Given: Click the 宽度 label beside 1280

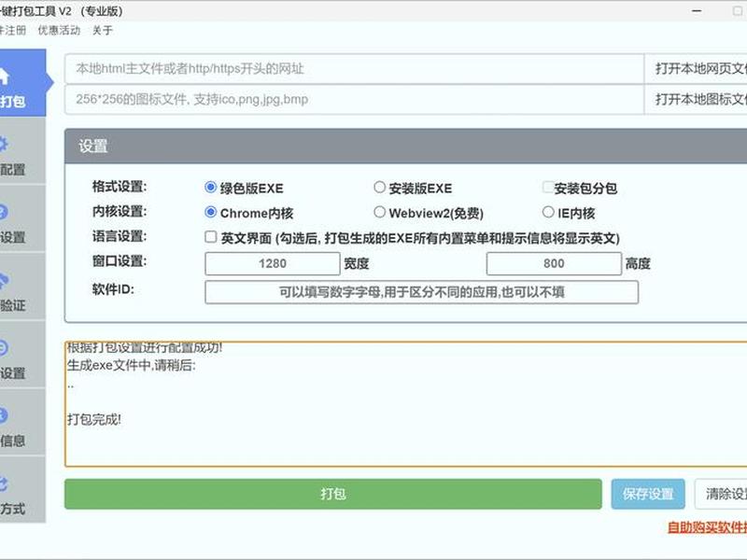Looking at the screenshot, I should [357, 264].
